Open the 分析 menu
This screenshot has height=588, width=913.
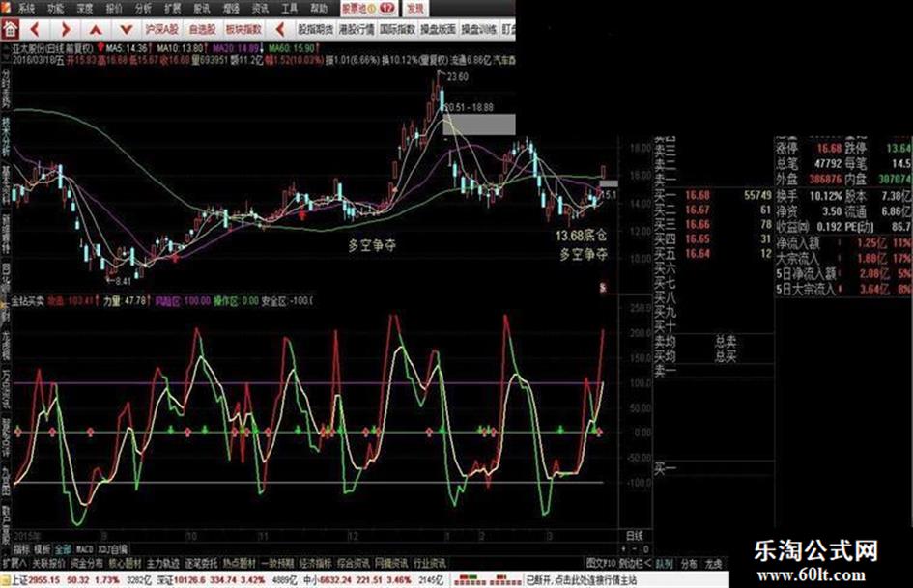143,8
